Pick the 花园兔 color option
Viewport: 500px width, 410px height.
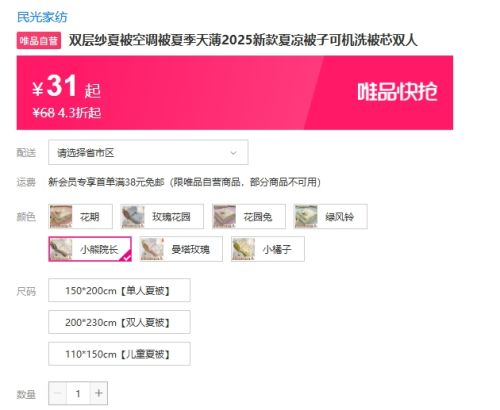249,217
